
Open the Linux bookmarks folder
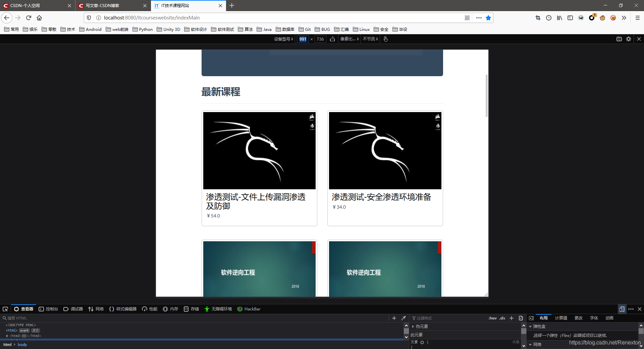(361, 29)
